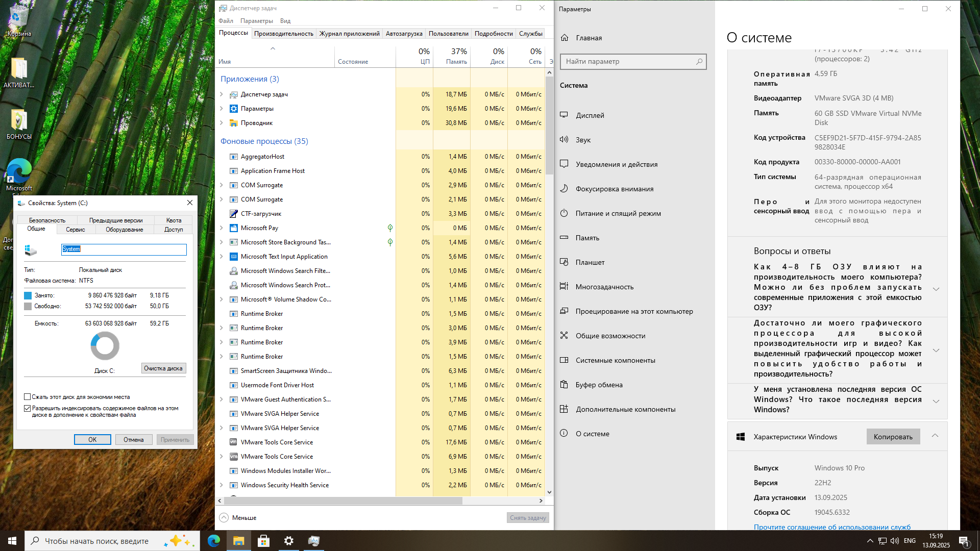Open the Display settings icon in sidebar
The image size is (980, 551).
[x=564, y=115]
